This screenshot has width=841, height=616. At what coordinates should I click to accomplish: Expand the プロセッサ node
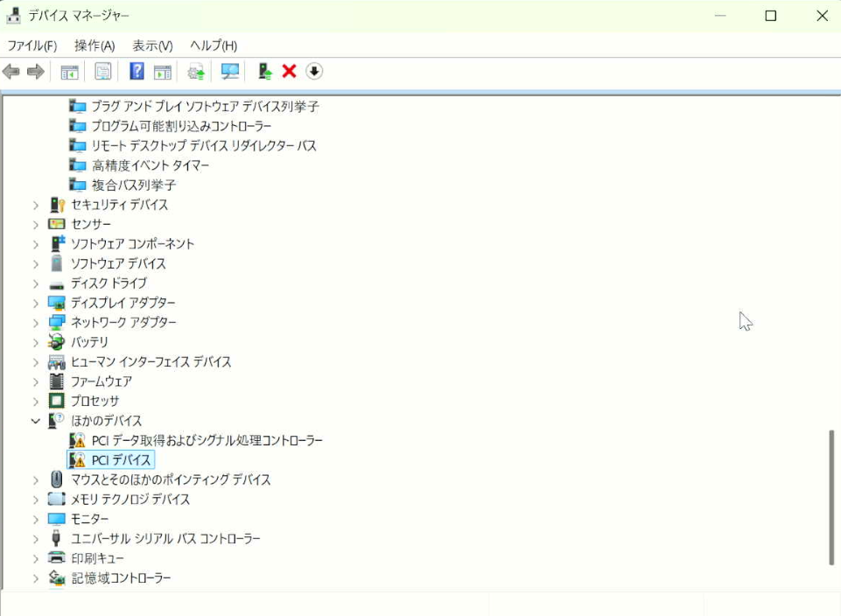[35, 402]
